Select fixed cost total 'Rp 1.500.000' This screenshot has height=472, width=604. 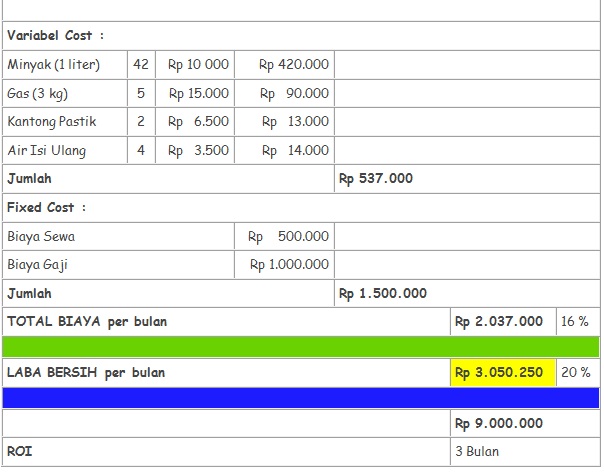(x=383, y=294)
